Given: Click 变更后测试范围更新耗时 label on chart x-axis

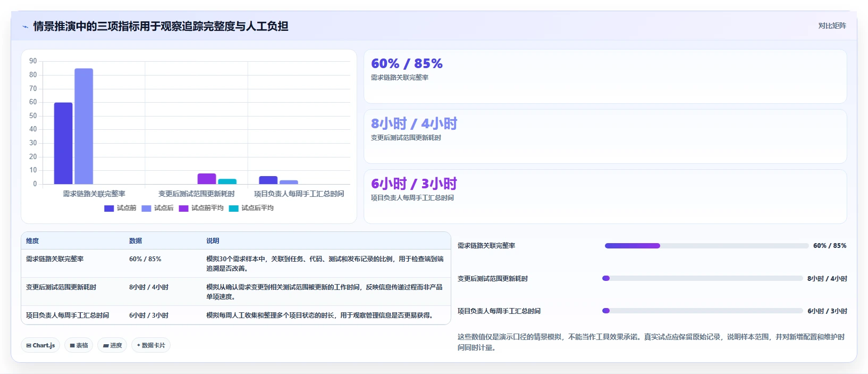Looking at the screenshot, I should [x=197, y=194].
